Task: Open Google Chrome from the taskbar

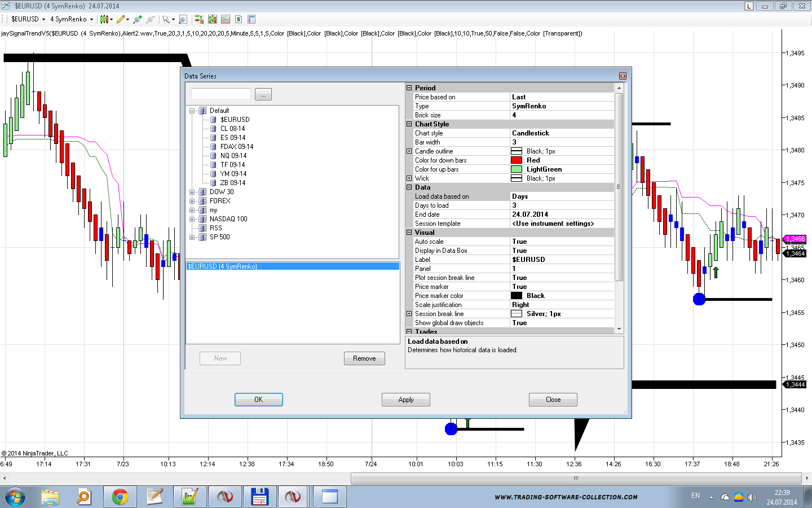Action: pyautogui.click(x=120, y=497)
